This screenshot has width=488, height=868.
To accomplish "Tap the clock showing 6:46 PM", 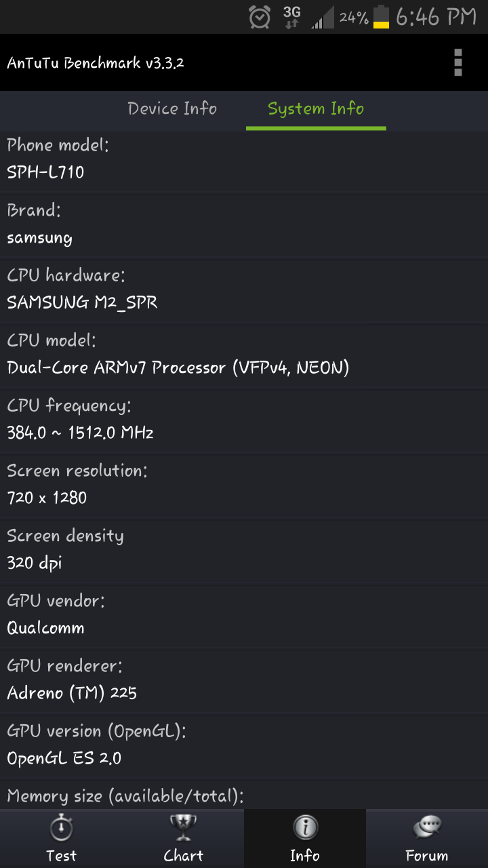I will (x=436, y=17).
